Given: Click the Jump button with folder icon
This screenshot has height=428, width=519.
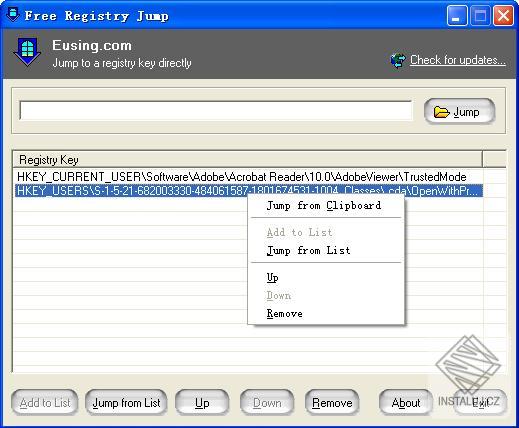Looking at the screenshot, I should click(x=459, y=112).
